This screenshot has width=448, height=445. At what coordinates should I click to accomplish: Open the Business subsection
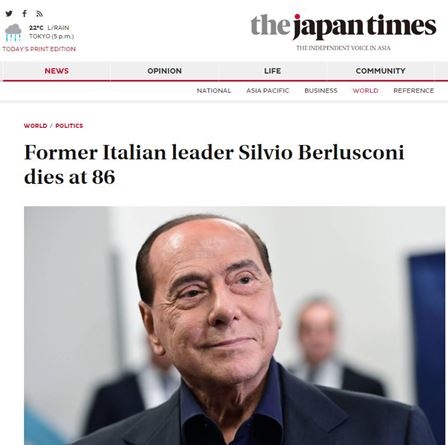tap(321, 91)
